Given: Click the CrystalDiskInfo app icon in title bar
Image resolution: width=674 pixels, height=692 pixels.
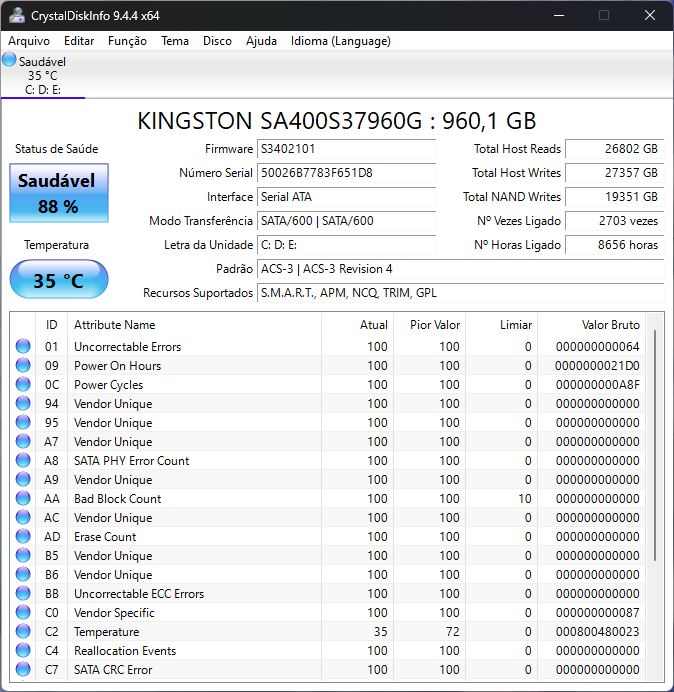Looking at the screenshot, I should [x=17, y=15].
